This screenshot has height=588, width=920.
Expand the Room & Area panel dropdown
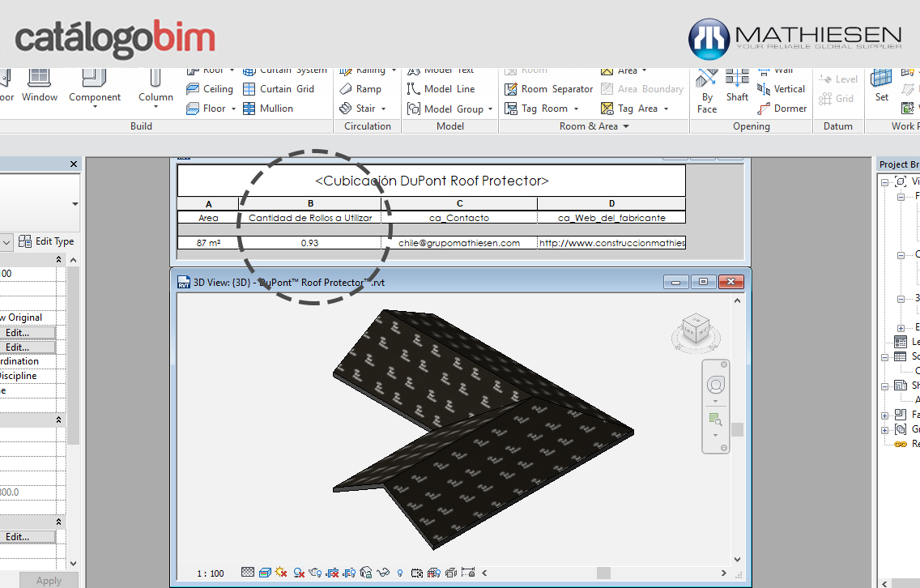pyautogui.click(x=625, y=126)
